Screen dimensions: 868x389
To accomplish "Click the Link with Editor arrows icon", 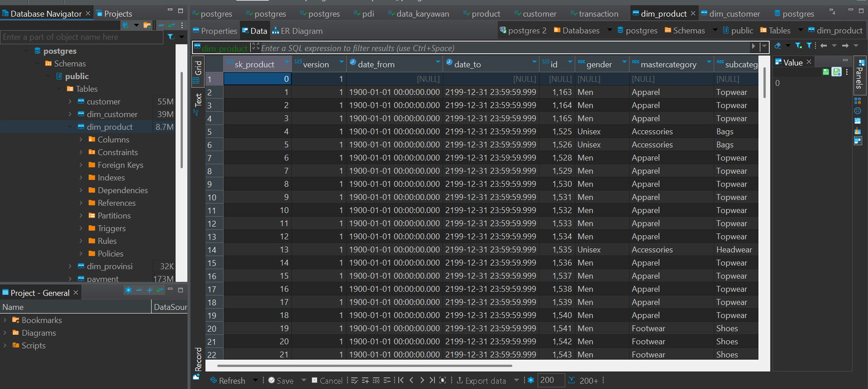I will (171, 25).
